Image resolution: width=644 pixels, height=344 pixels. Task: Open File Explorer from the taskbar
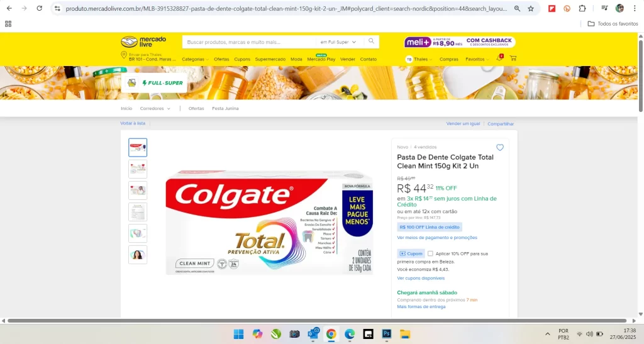pyautogui.click(x=405, y=334)
